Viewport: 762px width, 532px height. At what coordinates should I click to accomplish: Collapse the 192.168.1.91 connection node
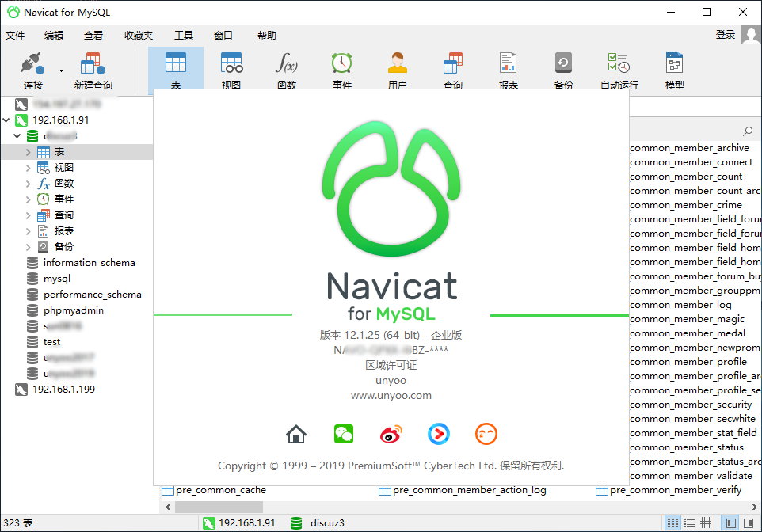click(6, 120)
